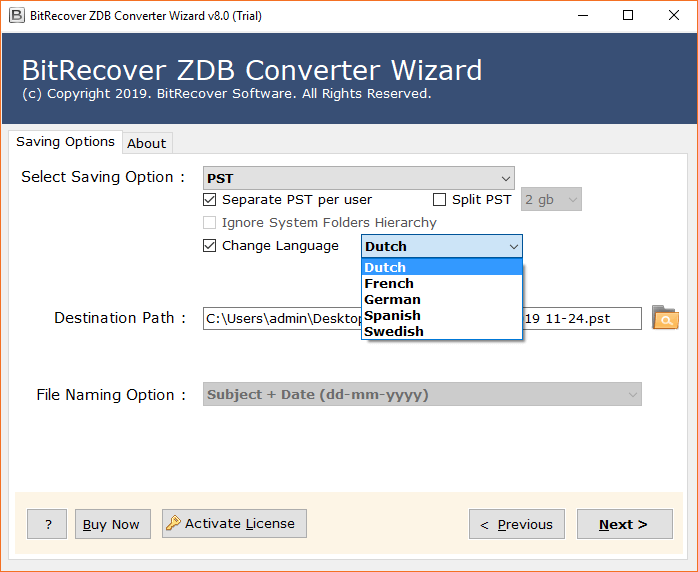Click the Buy Now button
The height and width of the screenshot is (572, 698).
point(113,524)
